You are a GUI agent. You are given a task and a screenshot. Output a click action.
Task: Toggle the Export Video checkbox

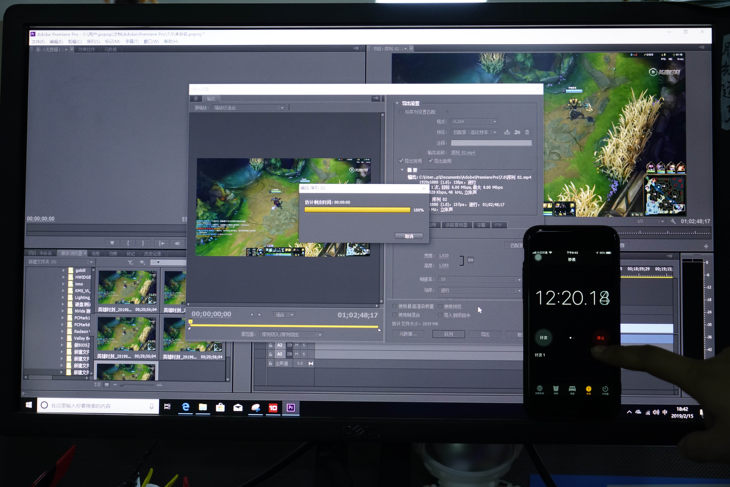point(401,161)
